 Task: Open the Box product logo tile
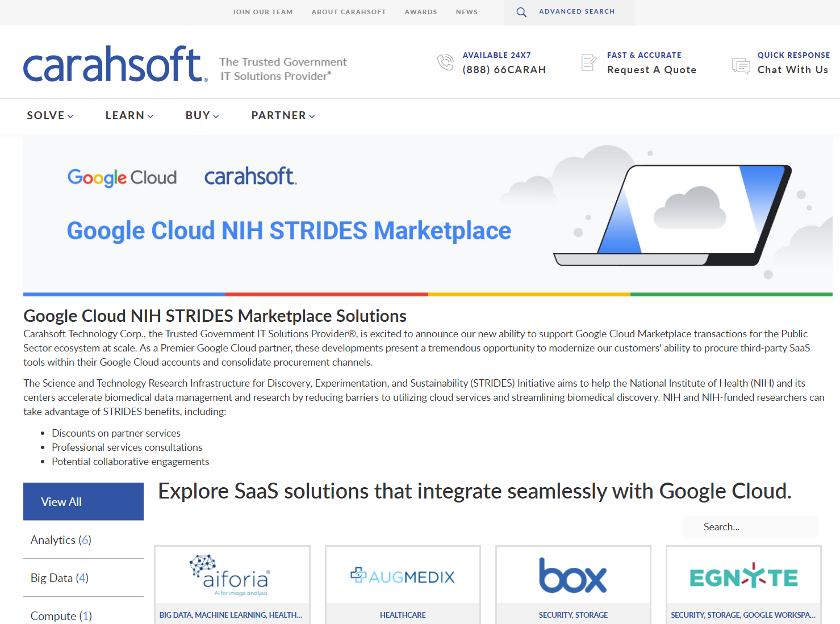click(573, 575)
